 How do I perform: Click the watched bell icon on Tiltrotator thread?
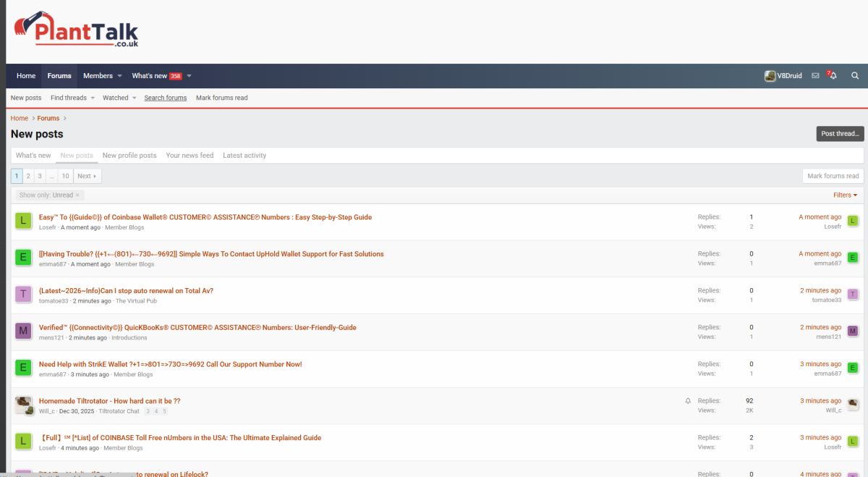[688, 401]
